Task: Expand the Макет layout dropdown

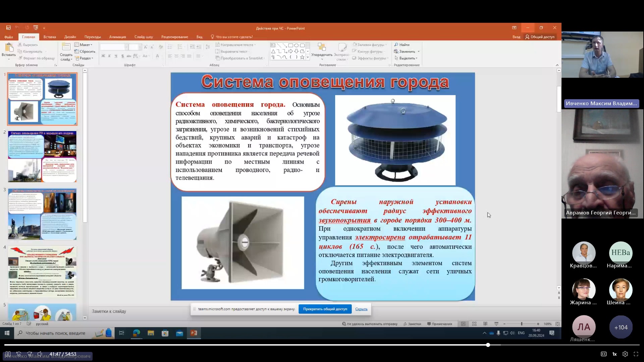Action: point(84,45)
